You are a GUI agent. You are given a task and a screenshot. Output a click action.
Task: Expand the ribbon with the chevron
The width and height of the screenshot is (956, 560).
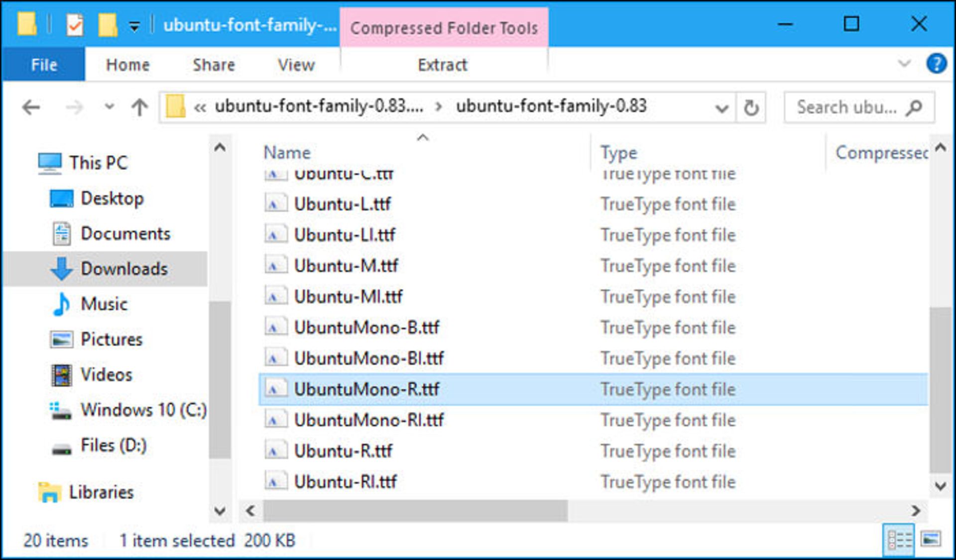pos(904,64)
